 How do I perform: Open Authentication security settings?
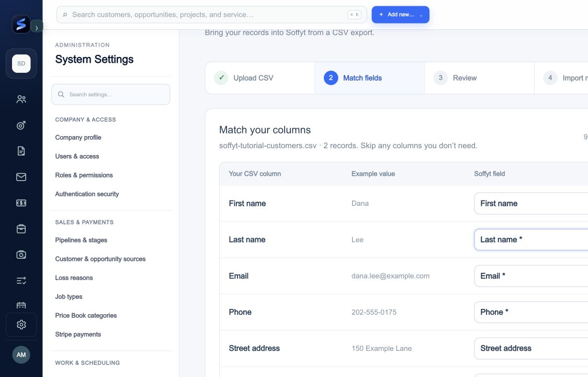tap(87, 194)
